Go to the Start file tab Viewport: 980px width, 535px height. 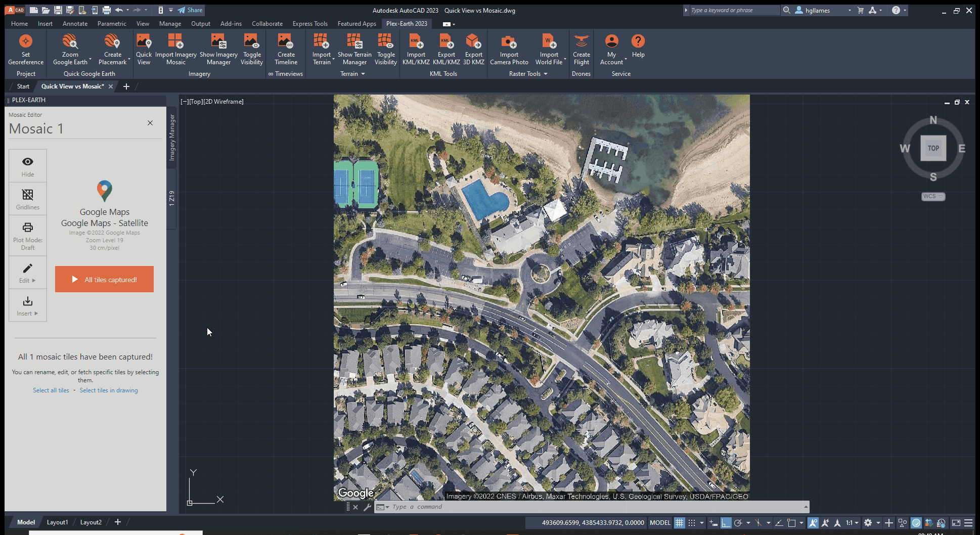click(23, 86)
